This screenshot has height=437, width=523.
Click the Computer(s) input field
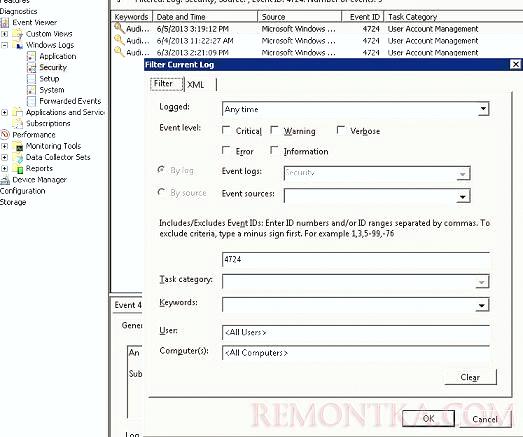(x=356, y=353)
